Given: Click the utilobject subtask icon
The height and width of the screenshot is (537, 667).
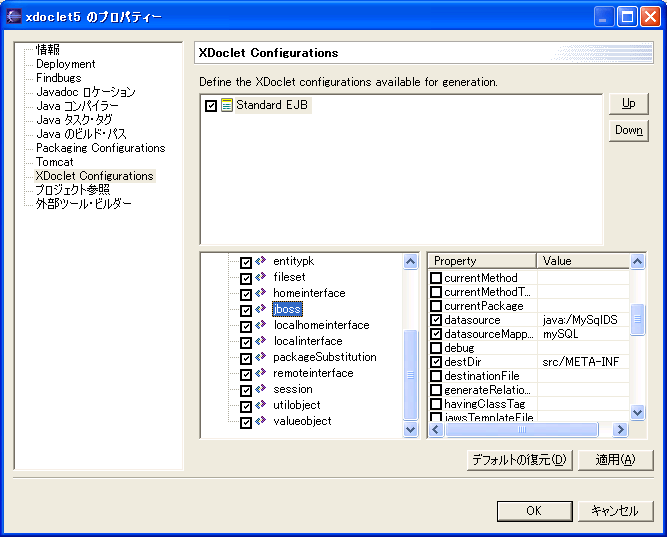Looking at the screenshot, I should 261,405.
